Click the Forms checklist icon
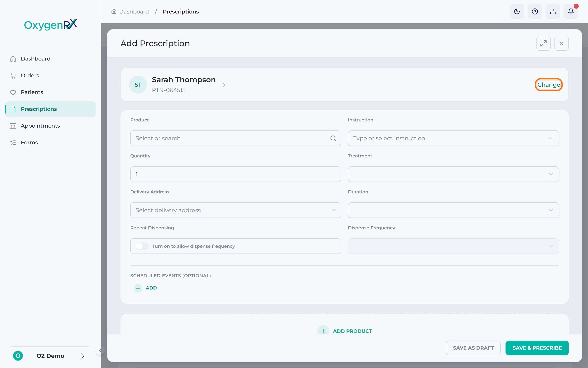The width and height of the screenshot is (588, 368). click(13, 143)
